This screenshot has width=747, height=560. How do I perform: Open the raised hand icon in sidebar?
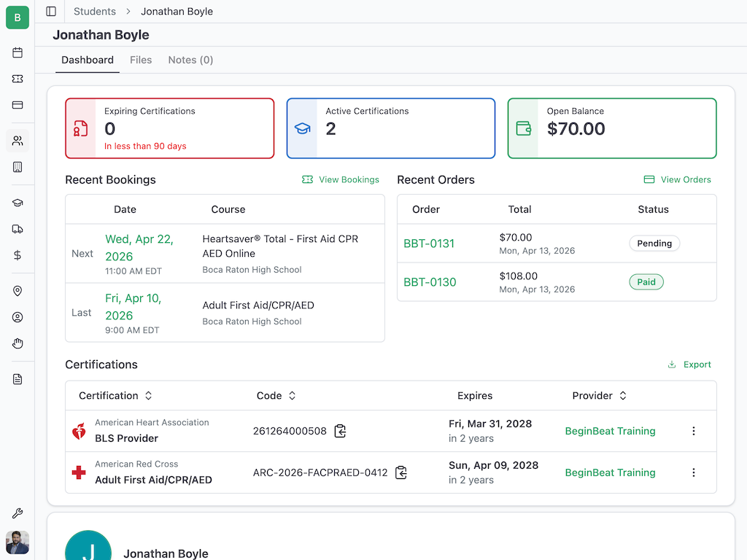click(18, 343)
